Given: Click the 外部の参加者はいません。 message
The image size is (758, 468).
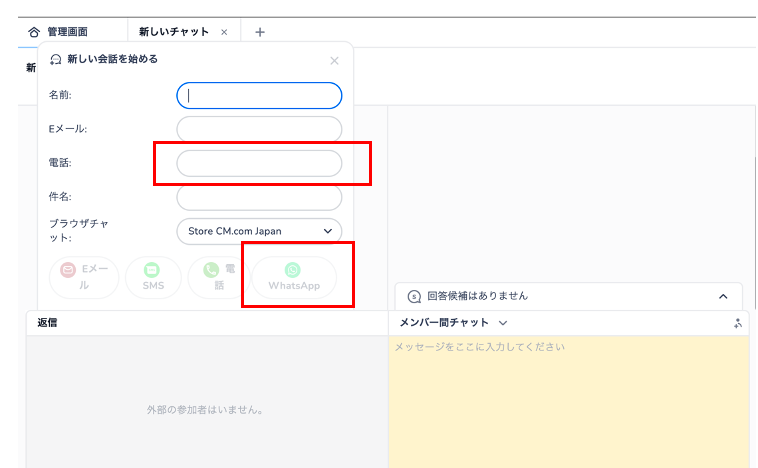Looking at the screenshot, I should point(205,410).
